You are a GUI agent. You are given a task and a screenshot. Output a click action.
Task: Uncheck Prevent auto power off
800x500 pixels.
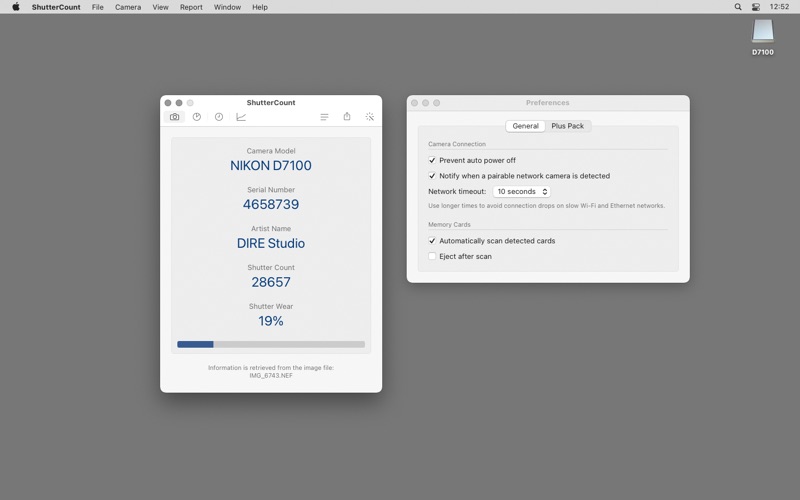(432, 160)
